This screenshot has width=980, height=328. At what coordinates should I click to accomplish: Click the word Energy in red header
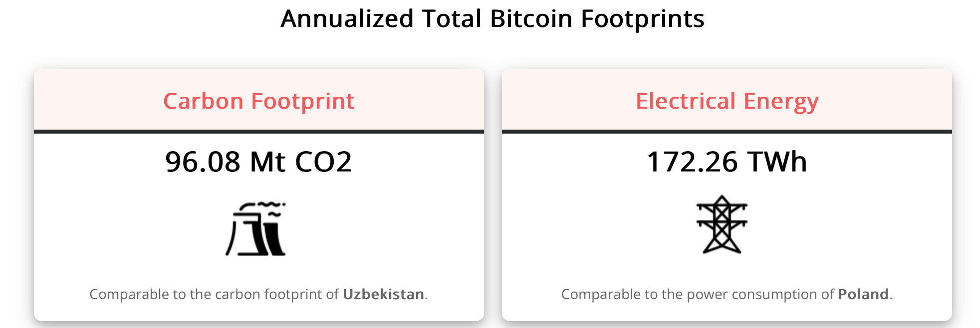(781, 102)
